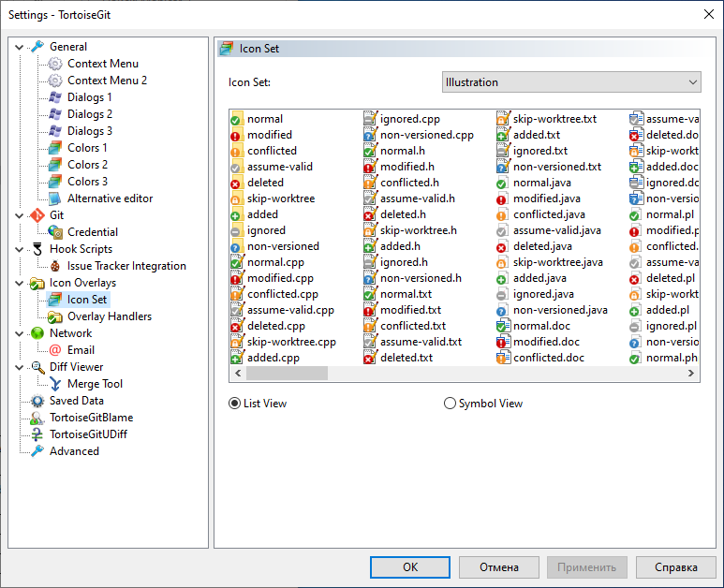This screenshot has height=588, width=724.
Task: Collapse the General tree node
Action: pos(21,47)
